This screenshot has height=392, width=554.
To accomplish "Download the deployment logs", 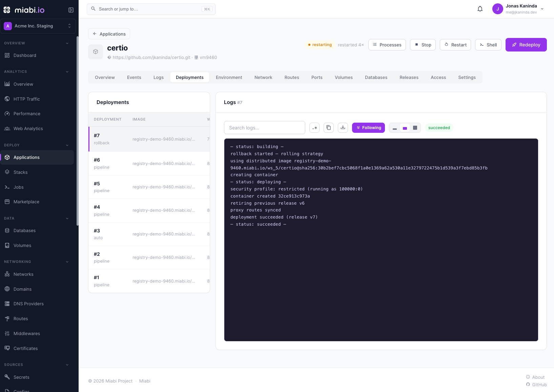I will pos(343,128).
